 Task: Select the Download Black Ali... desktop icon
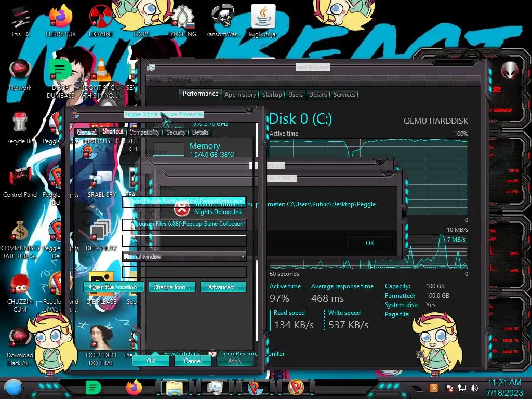[x=20, y=347]
